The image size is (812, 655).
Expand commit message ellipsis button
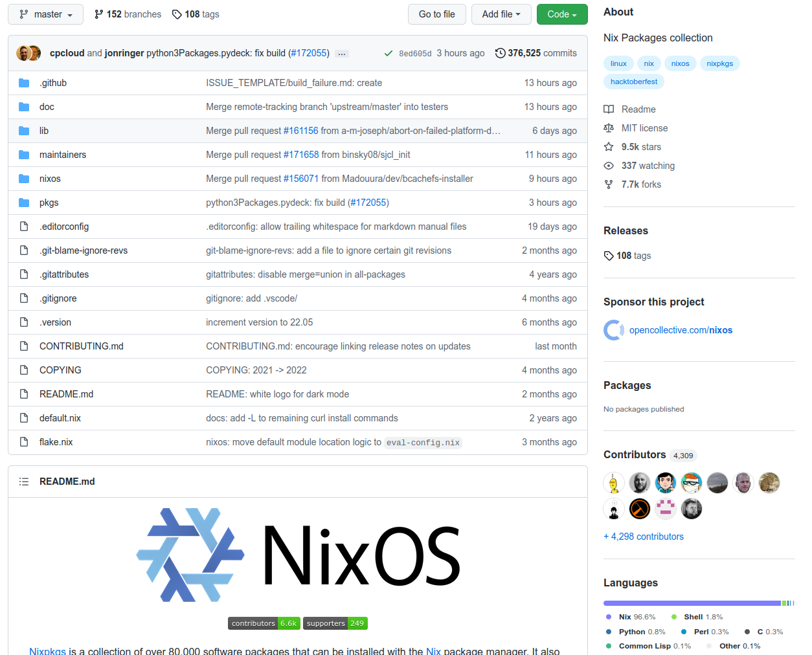pyautogui.click(x=342, y=54)
